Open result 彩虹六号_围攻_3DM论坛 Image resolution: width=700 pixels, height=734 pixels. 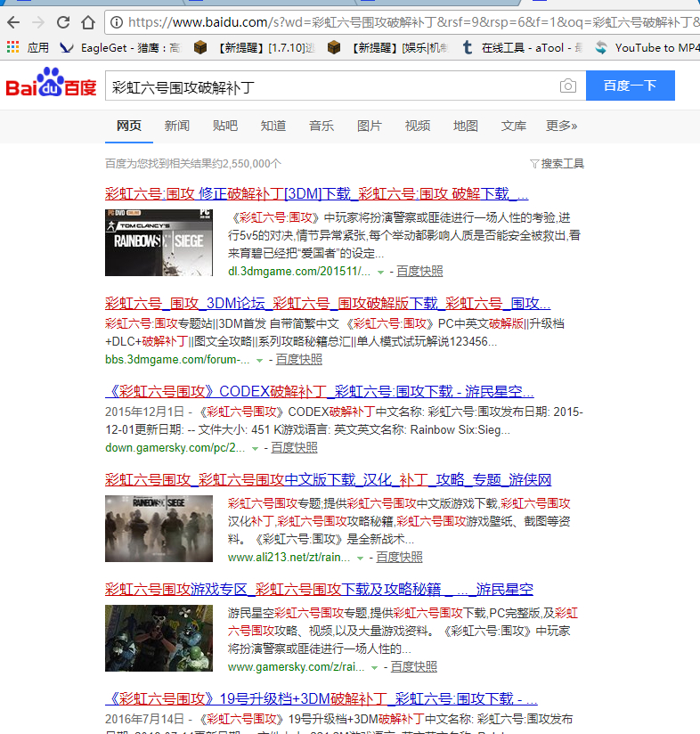click(x=328, y=303)
